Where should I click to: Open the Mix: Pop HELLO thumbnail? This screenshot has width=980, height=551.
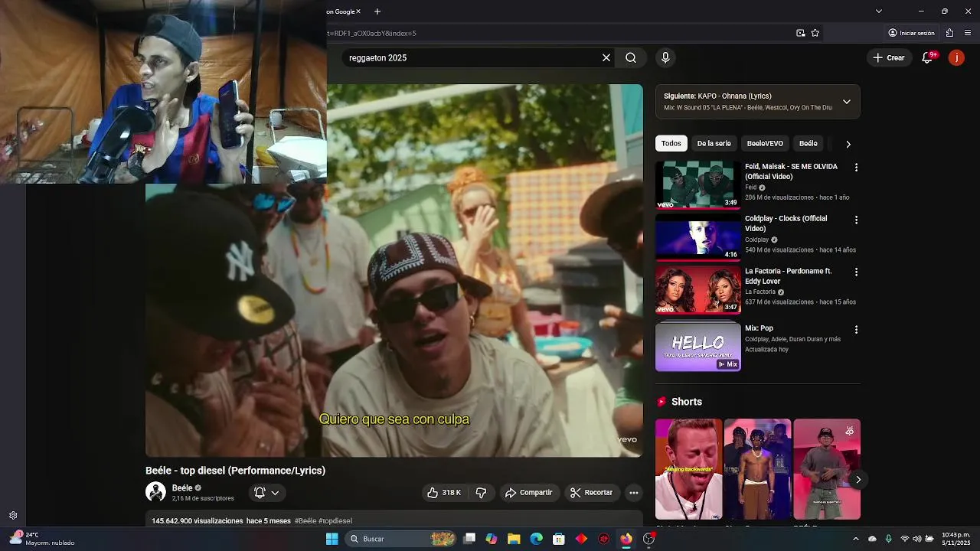697,347
